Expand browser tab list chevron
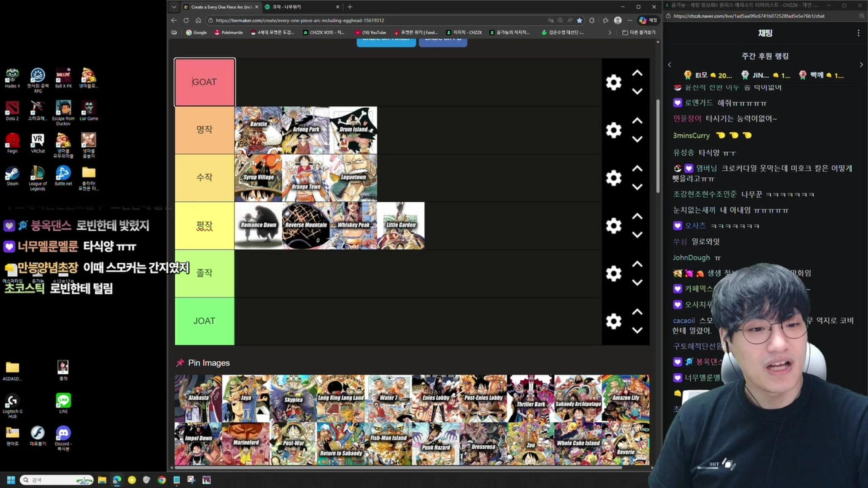Screen dimensions: 868x488 point(174,7)
